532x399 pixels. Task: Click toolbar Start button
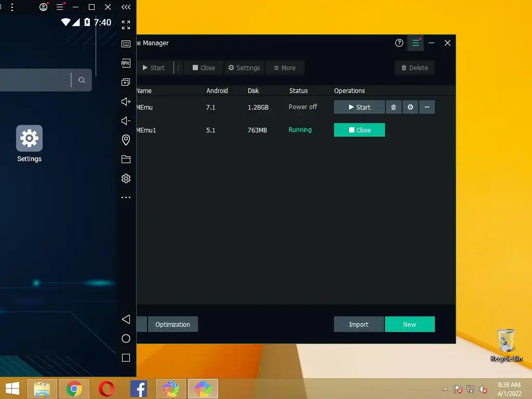pyautogui.click(x=154, y=68)
